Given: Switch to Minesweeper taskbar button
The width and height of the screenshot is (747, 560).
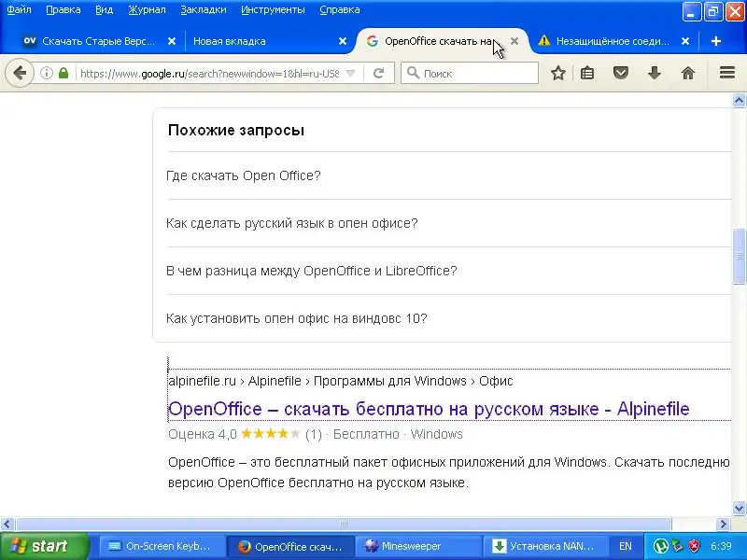Looking at the screenshot, I should (x=417, y=546).
